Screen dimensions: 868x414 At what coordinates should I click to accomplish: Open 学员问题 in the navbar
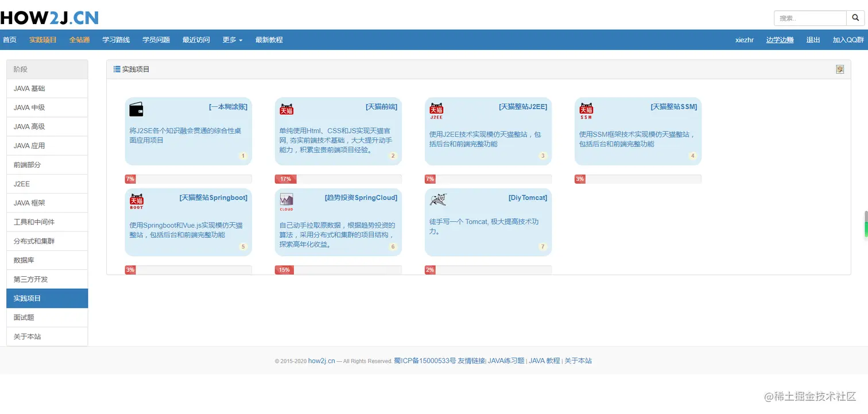[156, 40]
